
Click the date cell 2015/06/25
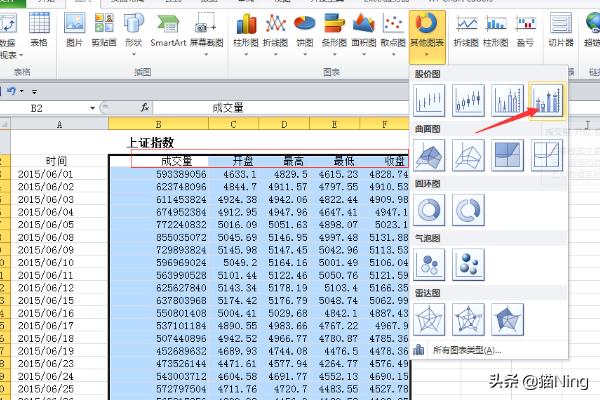click(45, 389)
